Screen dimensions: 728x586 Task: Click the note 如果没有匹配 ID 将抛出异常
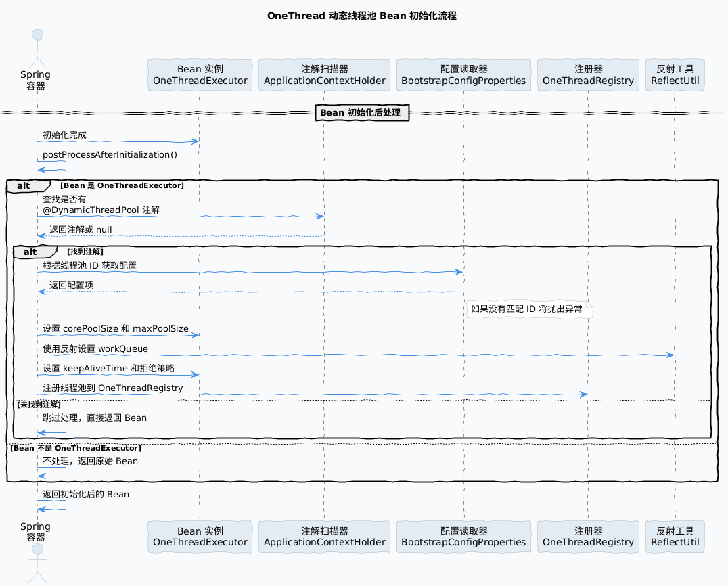529,309
